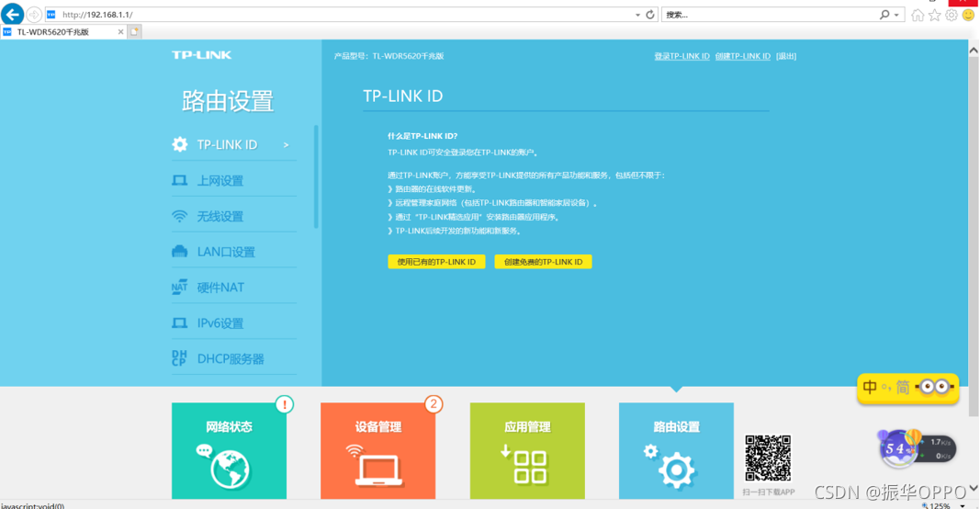
Task: Click the page vertical scrollbar thumb
Action: [974, 236]
